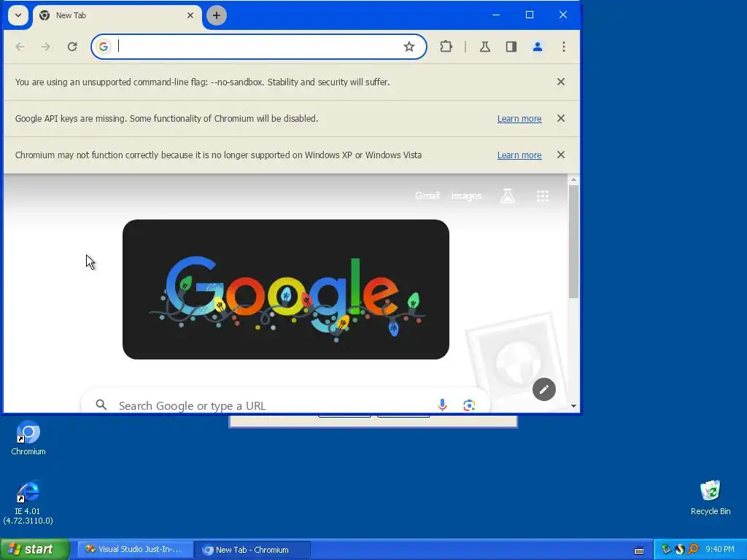Click the 9:40 PM system clock
The image size is (747, 560).
click(720, 550)
